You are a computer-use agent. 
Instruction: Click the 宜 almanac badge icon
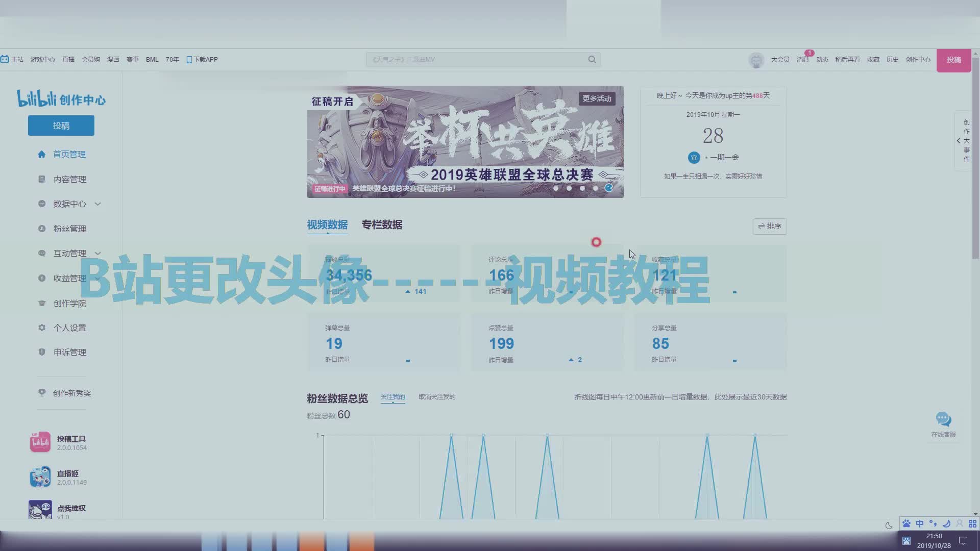point(694,158)
